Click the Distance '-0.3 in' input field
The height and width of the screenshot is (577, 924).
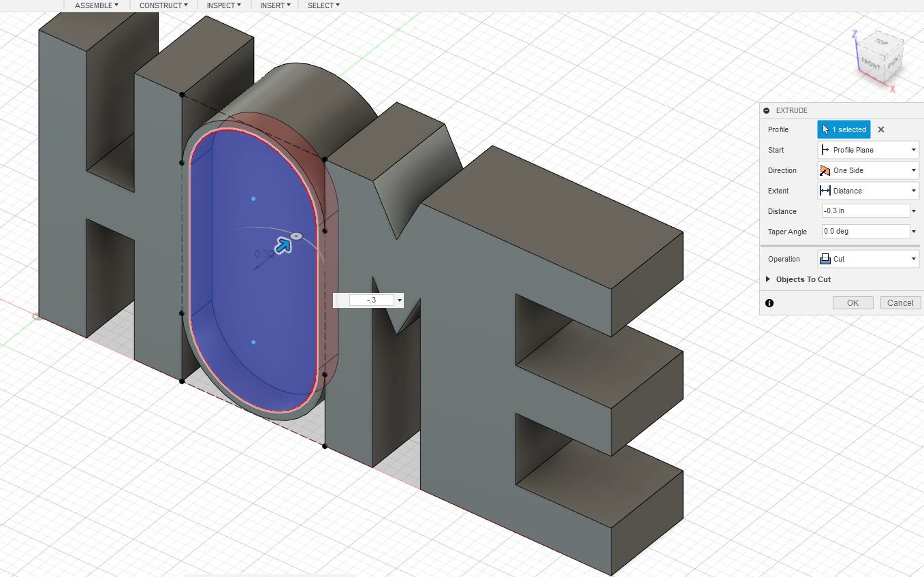point(865,211)
